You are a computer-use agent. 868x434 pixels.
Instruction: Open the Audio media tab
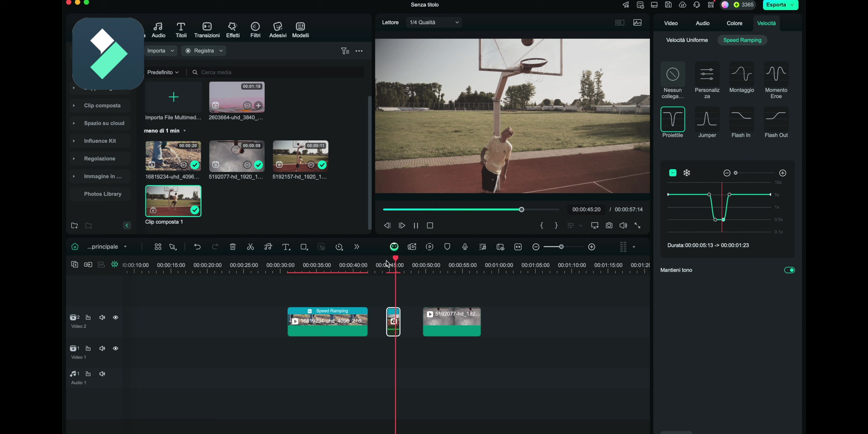coord(158,30)
